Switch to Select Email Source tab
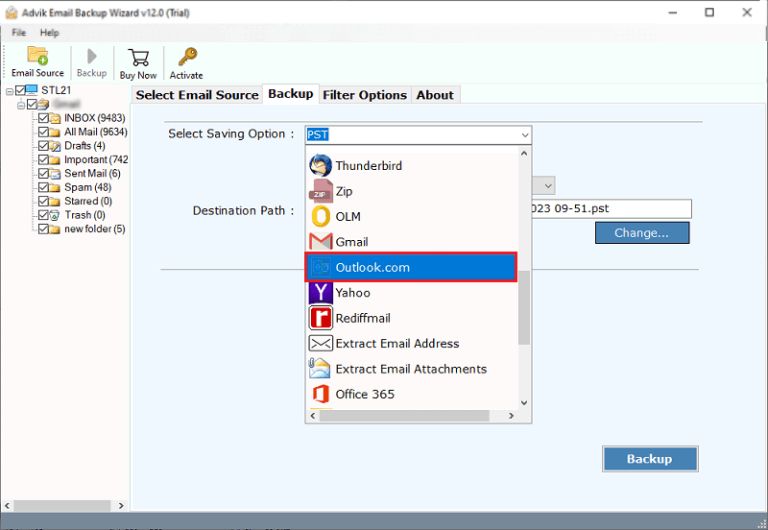The image size is (768, 530). pos(197,95)
